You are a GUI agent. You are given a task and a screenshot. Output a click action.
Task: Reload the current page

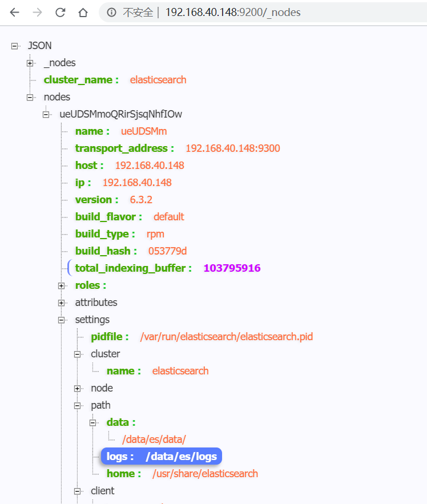pyautogui.click(x=60, y=12)
